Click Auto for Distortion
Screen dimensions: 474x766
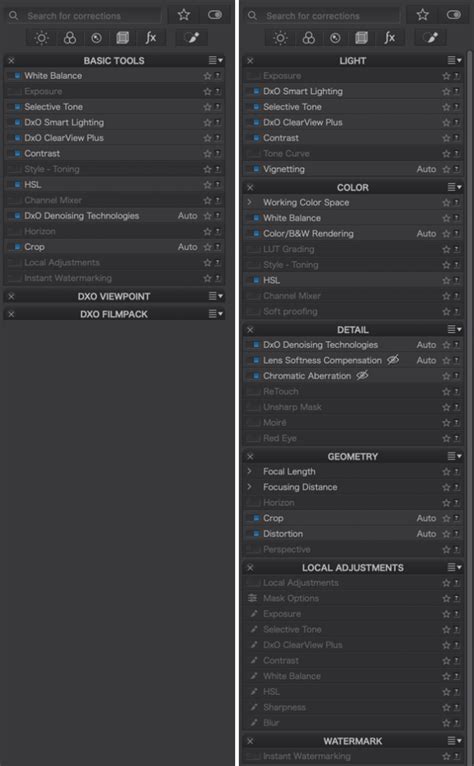(427, 534)
